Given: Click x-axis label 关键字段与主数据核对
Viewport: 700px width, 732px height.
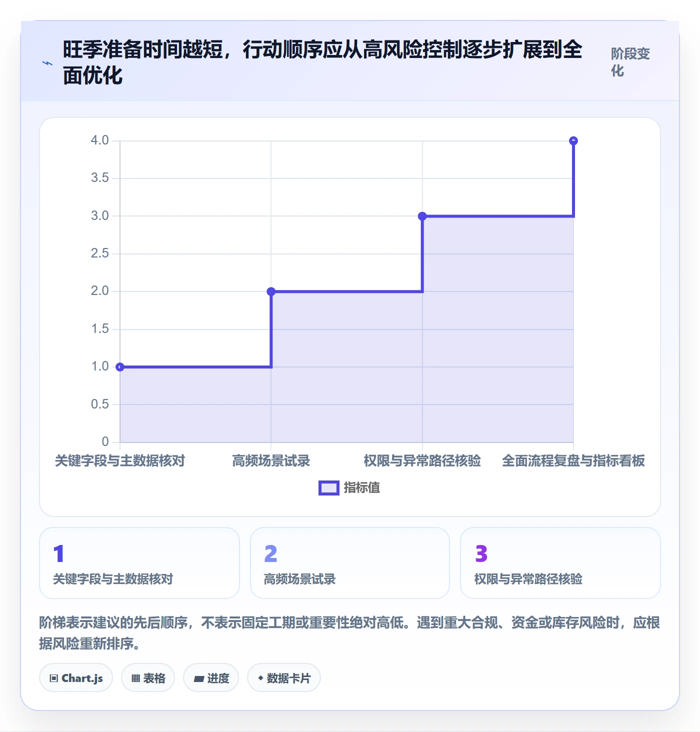Looking at the screenshot, I should [x=120, y=460].
